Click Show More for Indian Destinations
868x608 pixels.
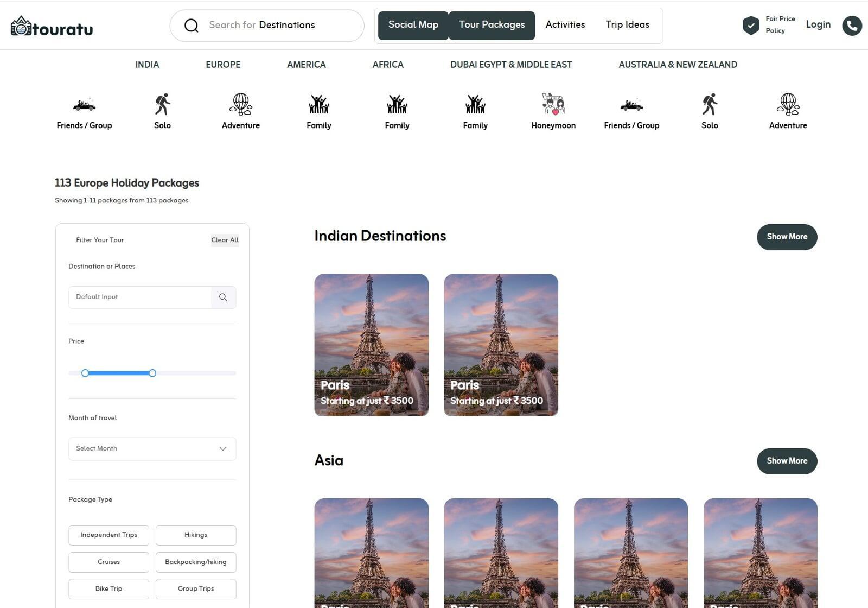787,237
